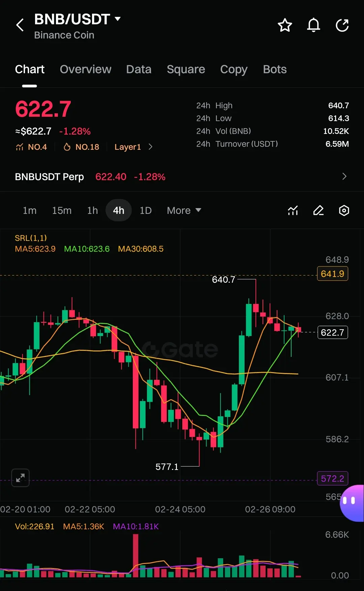Viewport: 364px width, 591px height.
Task: Select the 4h timeframe
Action: point(119,210)
